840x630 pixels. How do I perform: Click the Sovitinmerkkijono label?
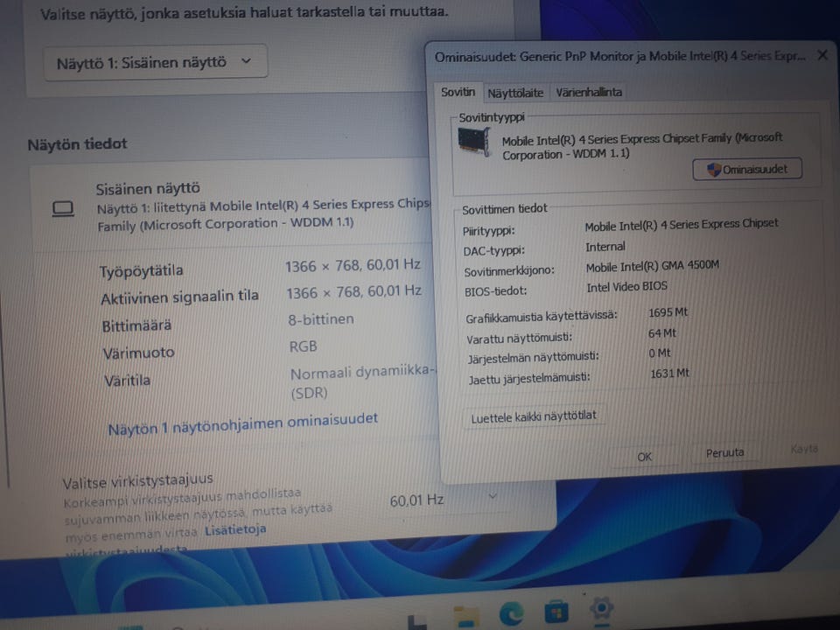pos(509,271)
